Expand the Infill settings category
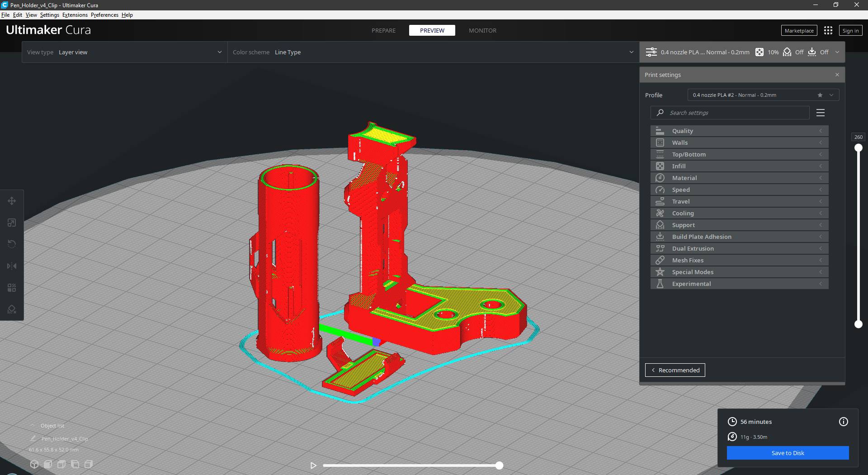 click(x=740, y=166)
